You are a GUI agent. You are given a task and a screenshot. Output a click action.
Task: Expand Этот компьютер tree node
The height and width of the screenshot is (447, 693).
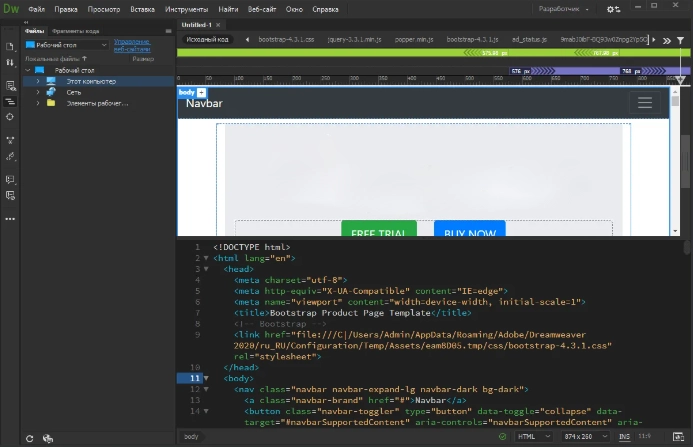[38, 81]
